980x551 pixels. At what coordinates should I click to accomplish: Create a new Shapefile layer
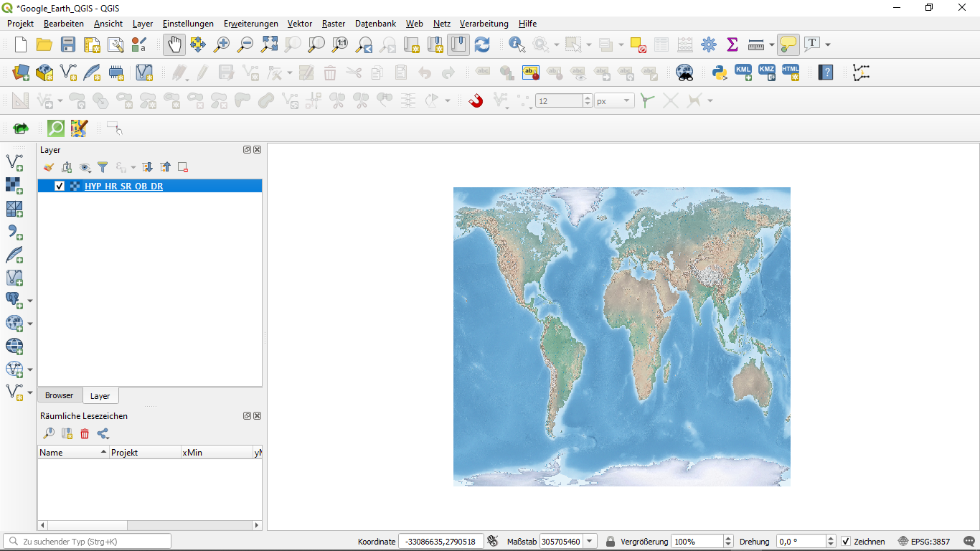point(68,72)
